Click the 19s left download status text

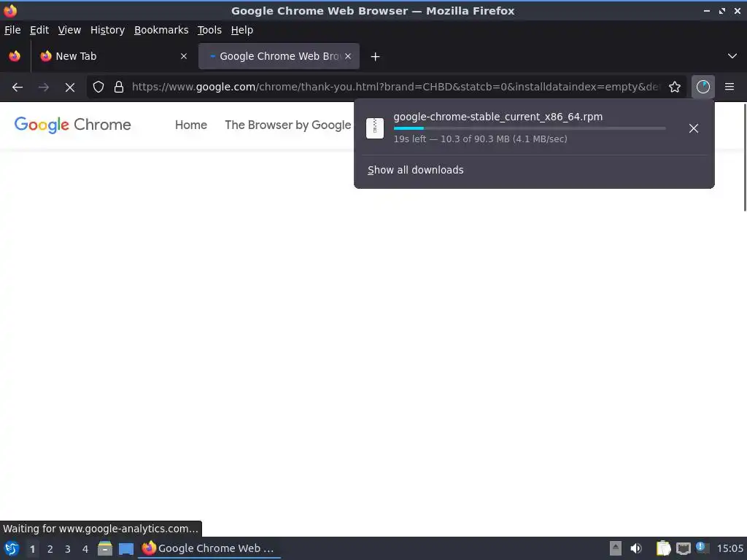(480, 139)
